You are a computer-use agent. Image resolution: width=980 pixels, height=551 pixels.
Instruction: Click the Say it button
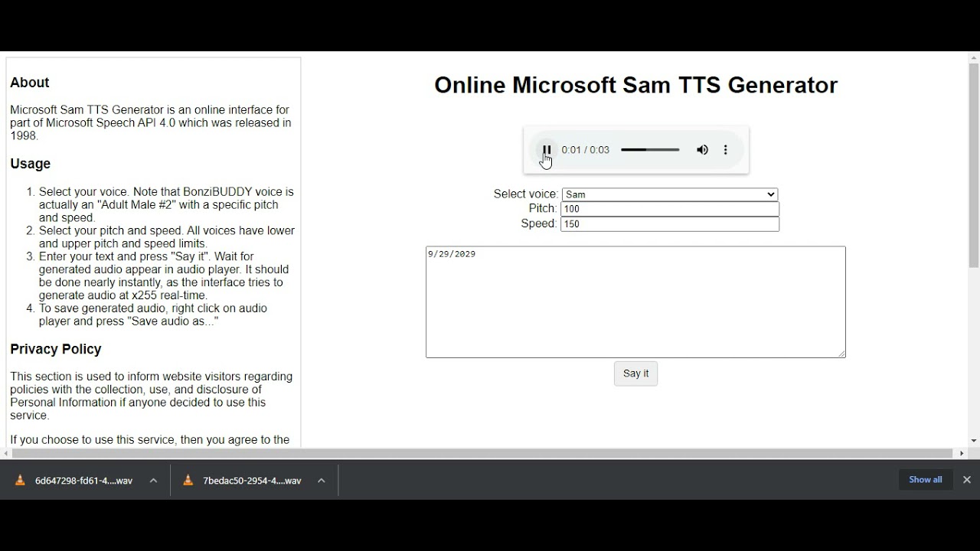click(x=635, y=373)
